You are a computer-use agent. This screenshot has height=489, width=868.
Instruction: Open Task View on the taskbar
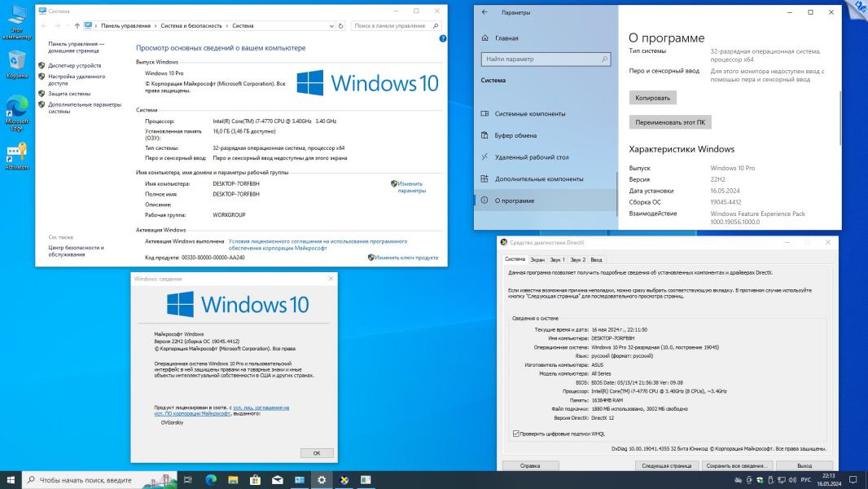[187, 480]
